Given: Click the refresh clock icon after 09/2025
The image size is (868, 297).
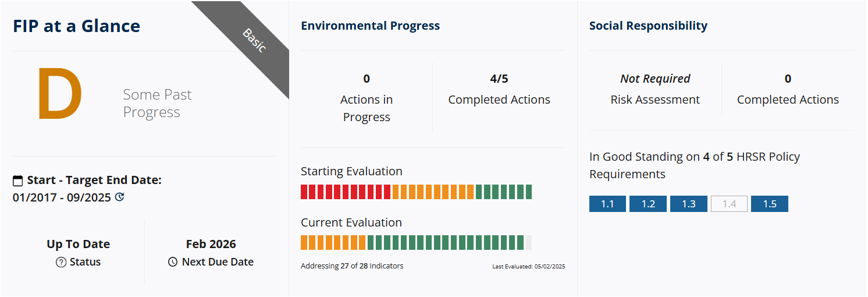Looking at the screenshot, I should (120, 197).
